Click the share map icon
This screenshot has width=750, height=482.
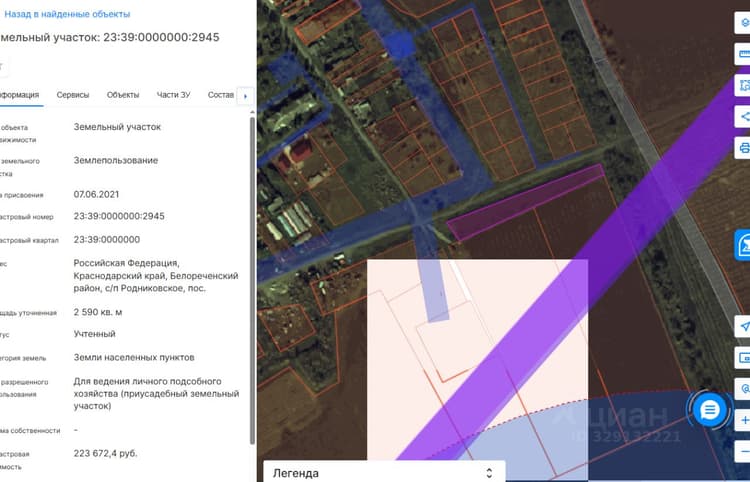click(x=743, y=117)
